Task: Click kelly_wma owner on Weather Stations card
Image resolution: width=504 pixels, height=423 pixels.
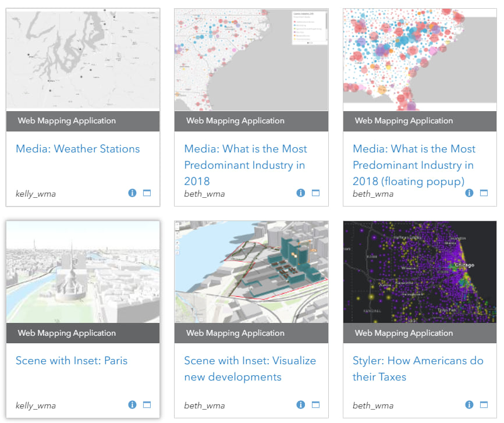Action: point(36,194)
